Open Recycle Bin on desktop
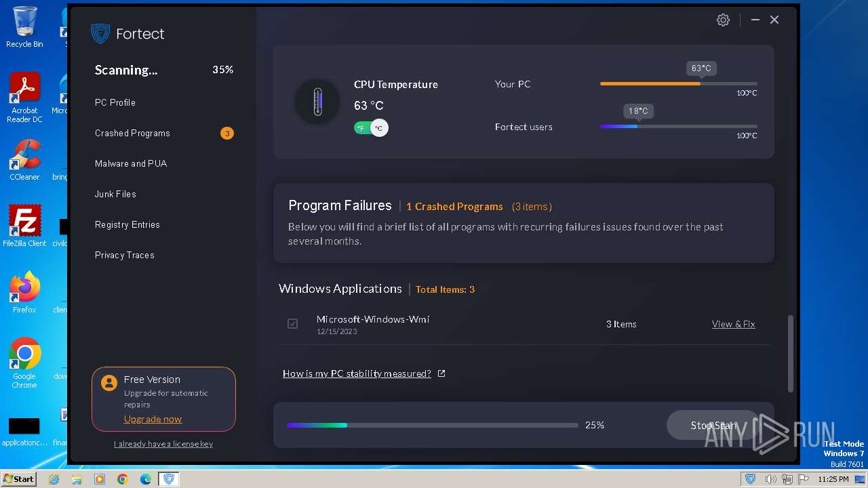 tap(24, 27)
